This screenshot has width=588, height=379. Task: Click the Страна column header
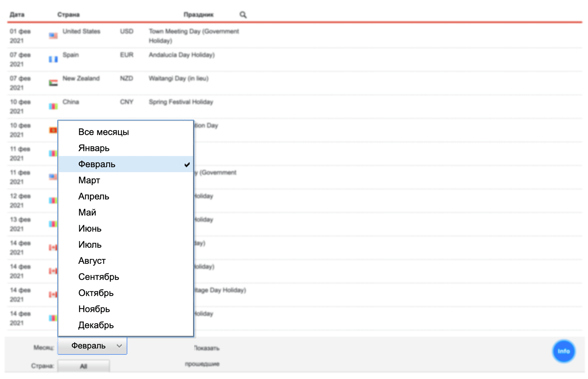tap(68, 15)
